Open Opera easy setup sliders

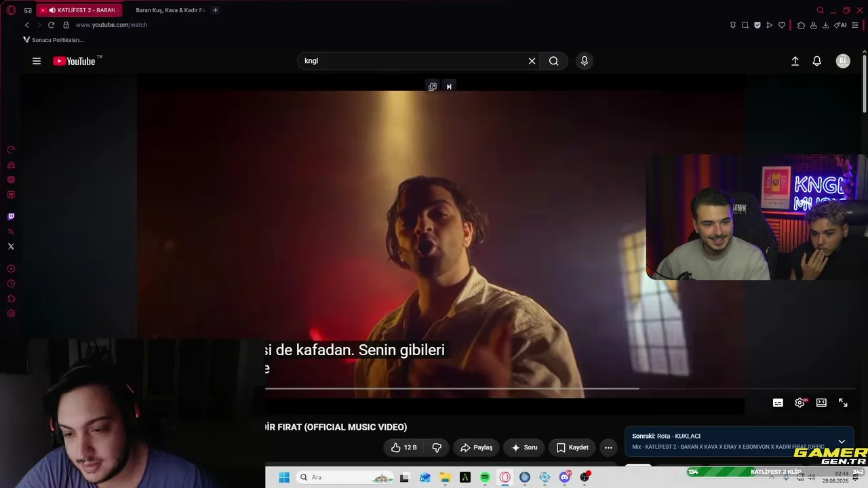[855, 25]
